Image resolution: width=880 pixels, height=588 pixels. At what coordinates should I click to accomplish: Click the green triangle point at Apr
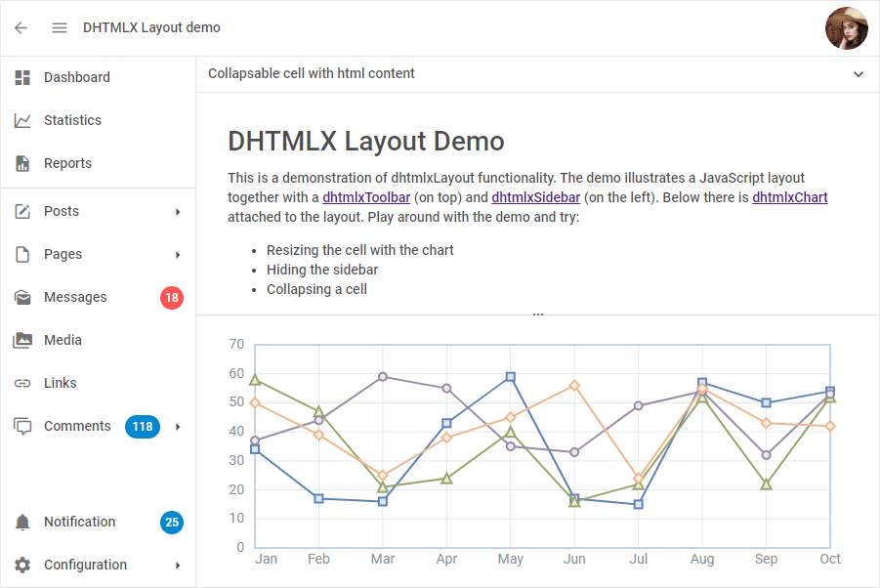(446, 479)
